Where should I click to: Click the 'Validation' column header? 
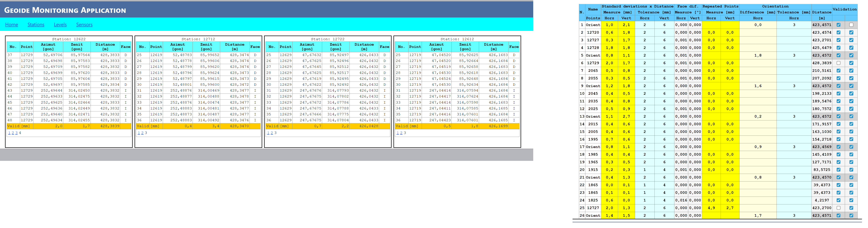tap(844, 9)
